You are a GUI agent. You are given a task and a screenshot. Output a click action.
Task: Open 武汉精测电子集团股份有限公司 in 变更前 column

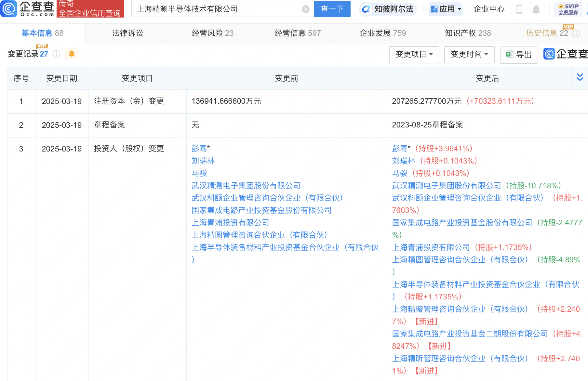pos(246,186)
